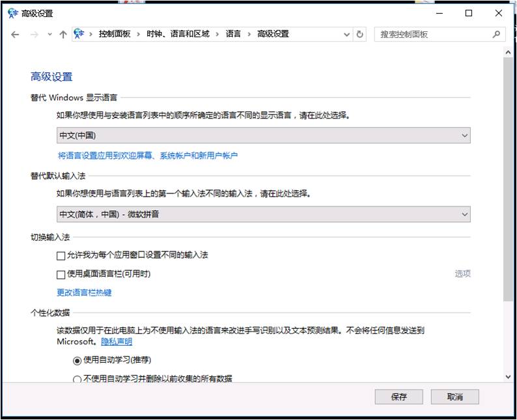Expand the 中文(简体，中国) - 微软拼音 input method dropdown
Screen dimensions: 517x420
tap(263, 214)
